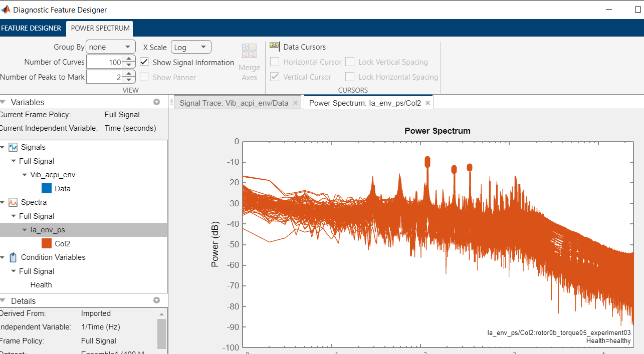
Task: Click the Condition Variables tag icon
Action: point(13,257)
